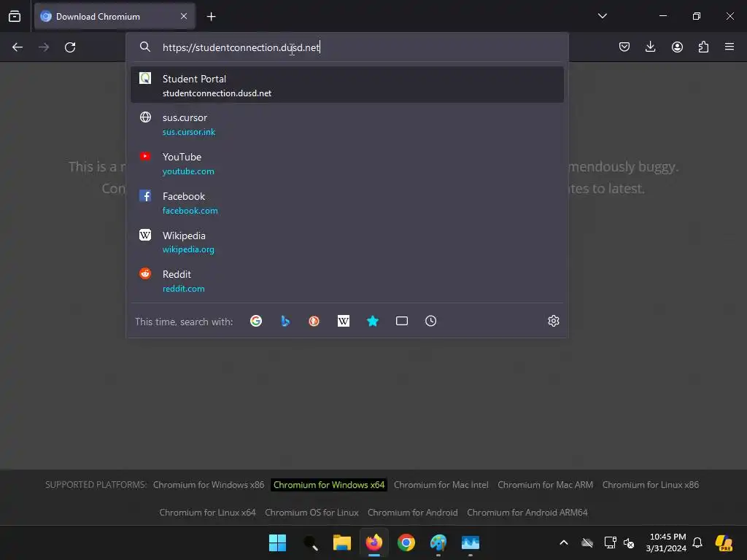This screenshot has height=560, width=747.
Task: Open Chromium for Windows x86 link
Action: pyautogui.click(x=209, y=485)
